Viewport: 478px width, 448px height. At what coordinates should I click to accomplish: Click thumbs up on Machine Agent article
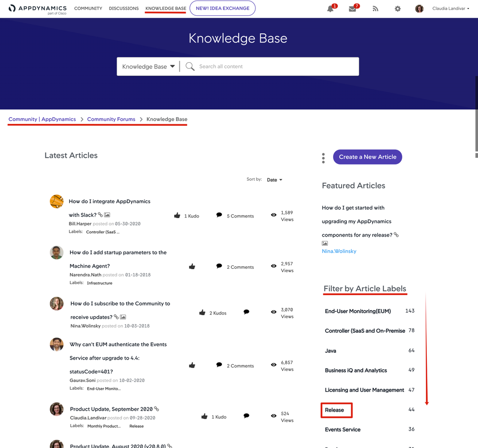click(192, 266)
